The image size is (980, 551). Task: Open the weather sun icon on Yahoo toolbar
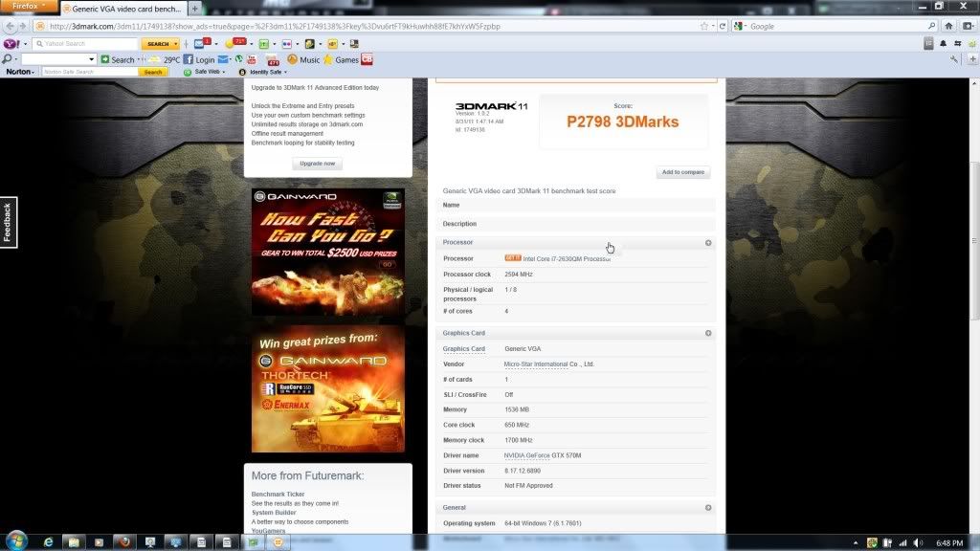pyautogui.click(x=235, y=43)
